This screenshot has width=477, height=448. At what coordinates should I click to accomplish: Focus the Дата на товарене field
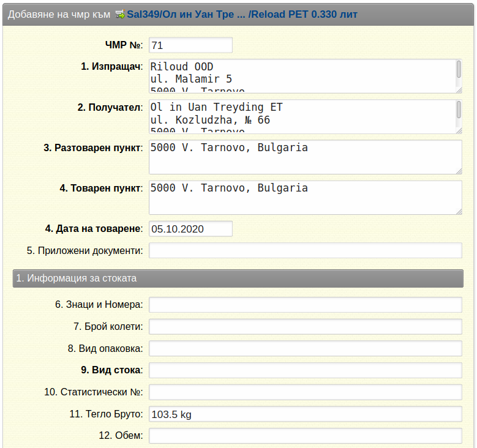pos(191,229)
